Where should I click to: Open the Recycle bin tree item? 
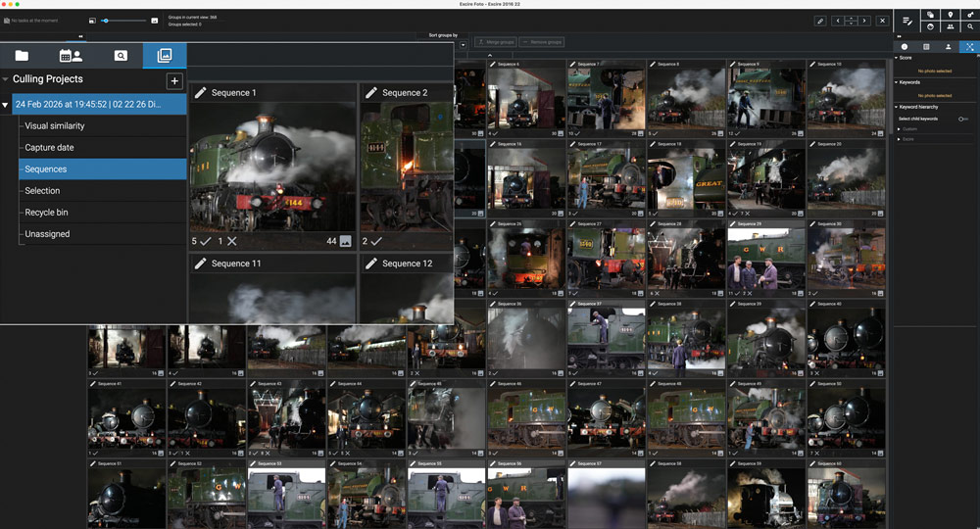coord(46,213)
